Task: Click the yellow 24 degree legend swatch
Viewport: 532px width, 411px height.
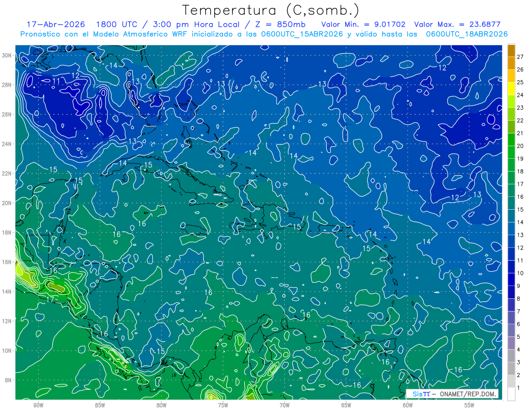Action: coord(511,89)
